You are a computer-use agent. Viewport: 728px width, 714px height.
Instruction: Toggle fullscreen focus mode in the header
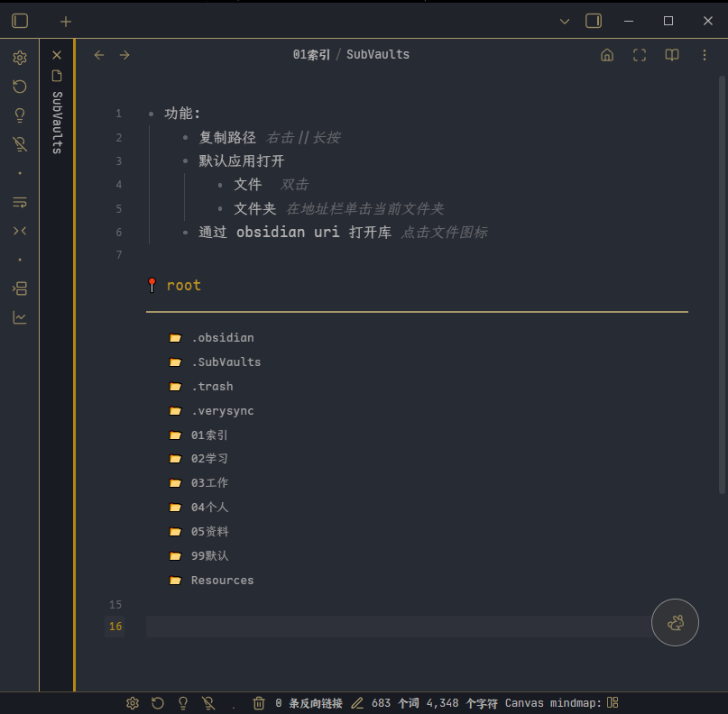pos(640,55)
